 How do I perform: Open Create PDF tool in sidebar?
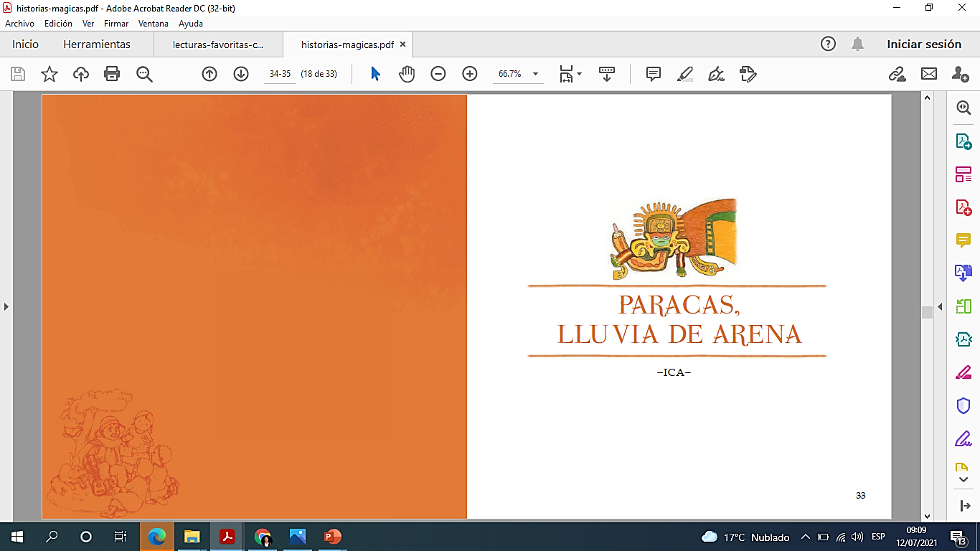tap(963, 207)
